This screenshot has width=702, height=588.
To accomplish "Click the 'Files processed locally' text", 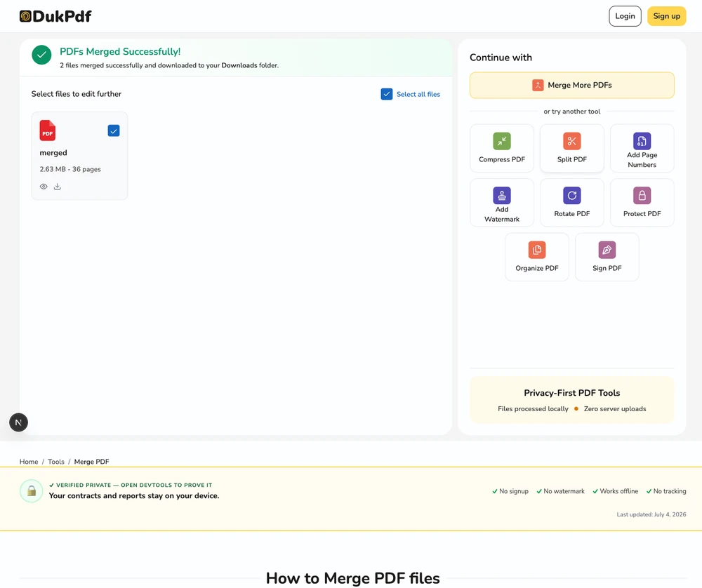I will click(x=533, y=408).
